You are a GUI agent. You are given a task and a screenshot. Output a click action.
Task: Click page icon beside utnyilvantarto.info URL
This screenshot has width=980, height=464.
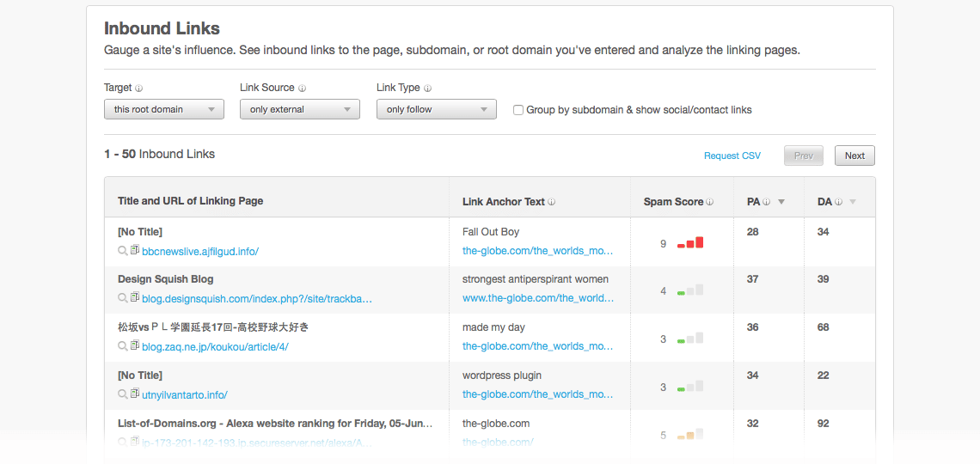(134, 394)
